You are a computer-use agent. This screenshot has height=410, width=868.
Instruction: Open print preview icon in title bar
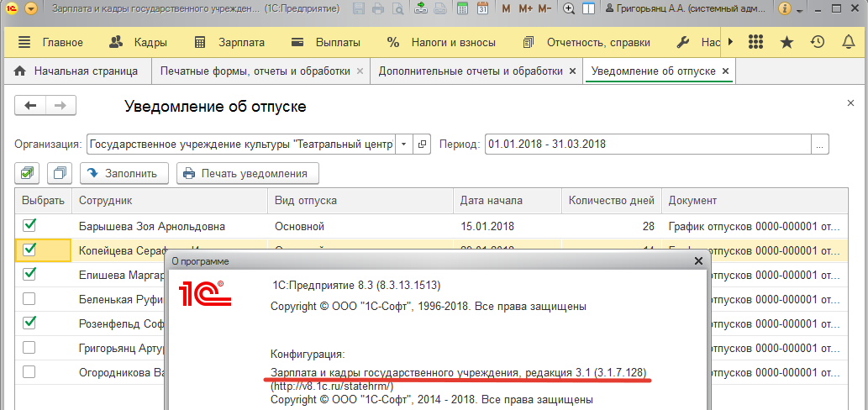click(397, 9)
